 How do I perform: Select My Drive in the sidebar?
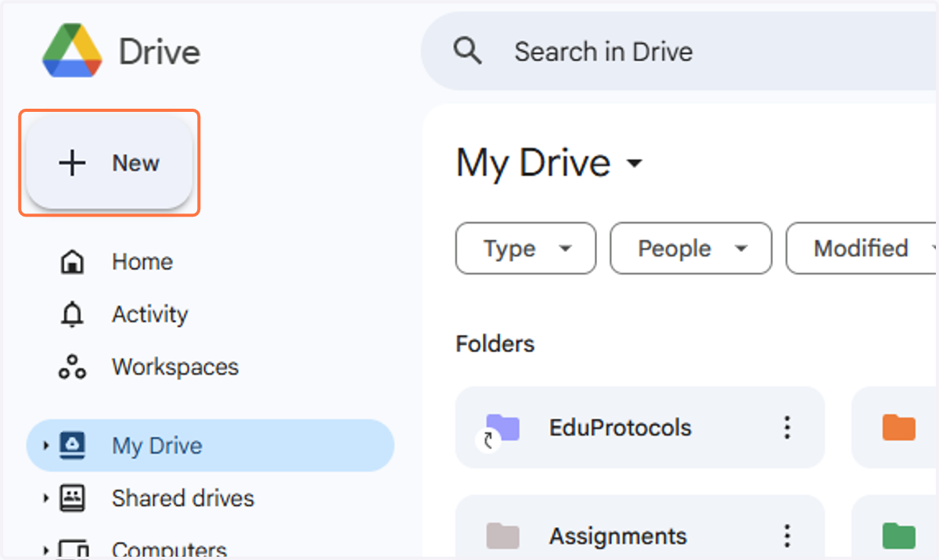pos(210,446)
